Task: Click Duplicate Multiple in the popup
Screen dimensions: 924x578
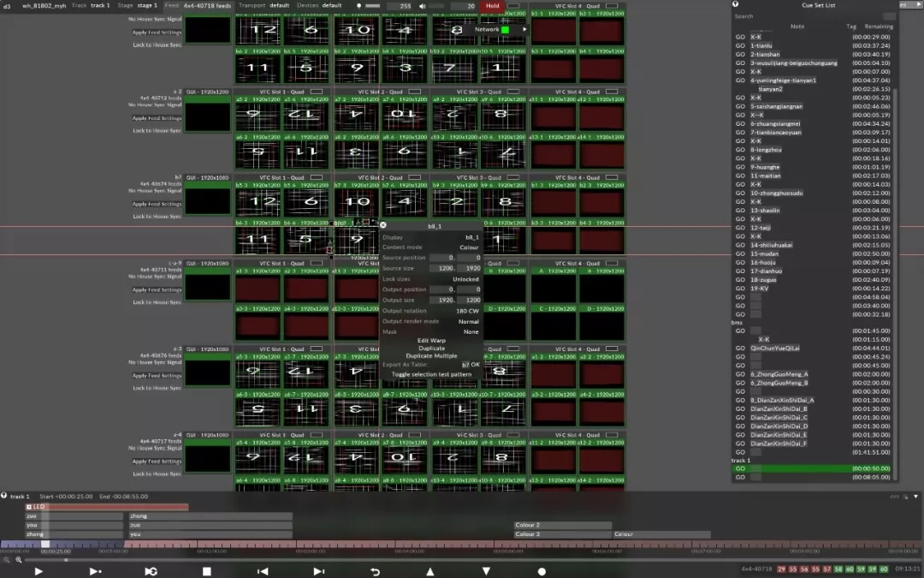Action: click(431, 355)
